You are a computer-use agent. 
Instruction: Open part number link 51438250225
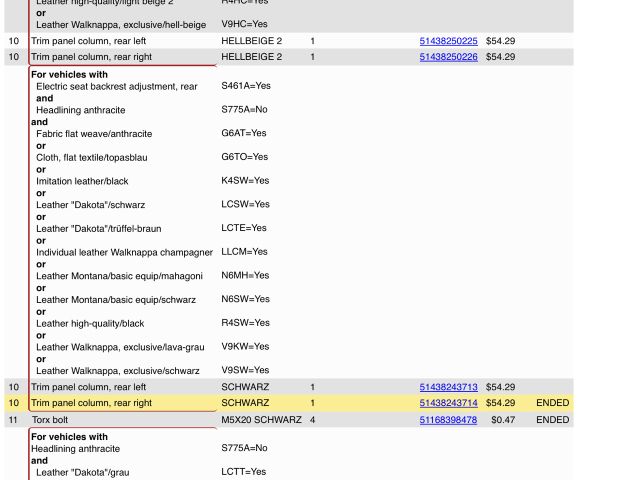448,41
